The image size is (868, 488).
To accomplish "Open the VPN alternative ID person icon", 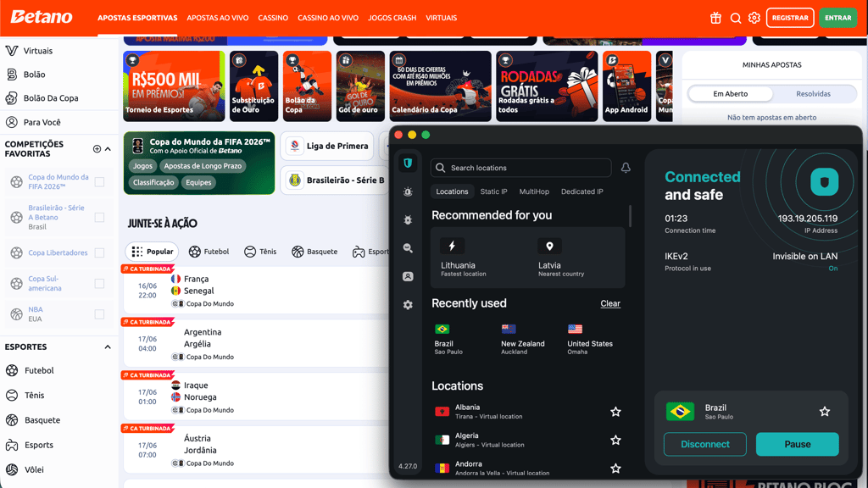I will click(408, 276).
